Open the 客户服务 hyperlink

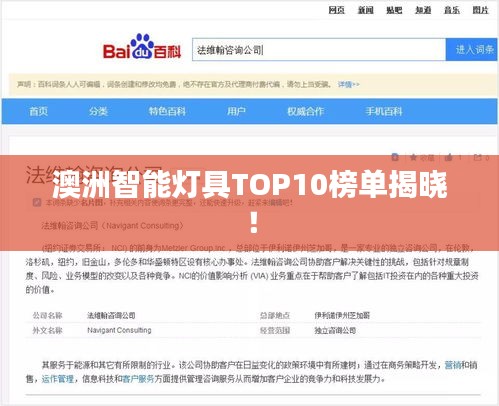click(138, 379)
